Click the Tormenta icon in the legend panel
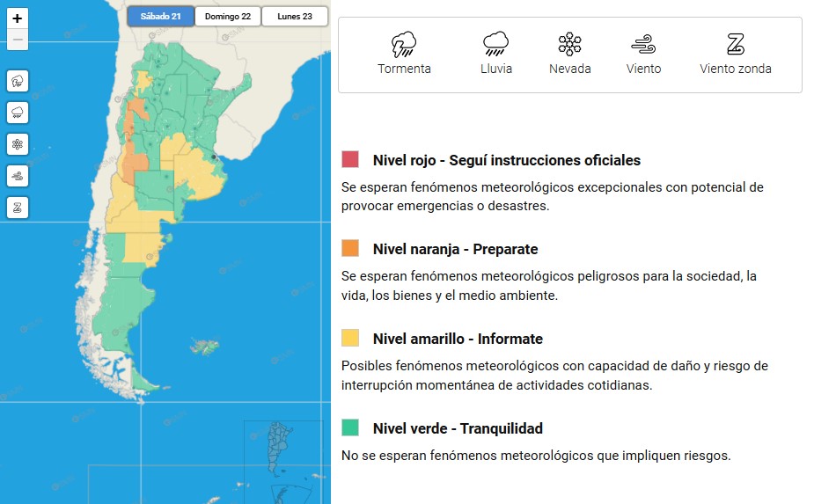This screenshot has height=504, width=814. pyautogui.click(x=404, y=44)
